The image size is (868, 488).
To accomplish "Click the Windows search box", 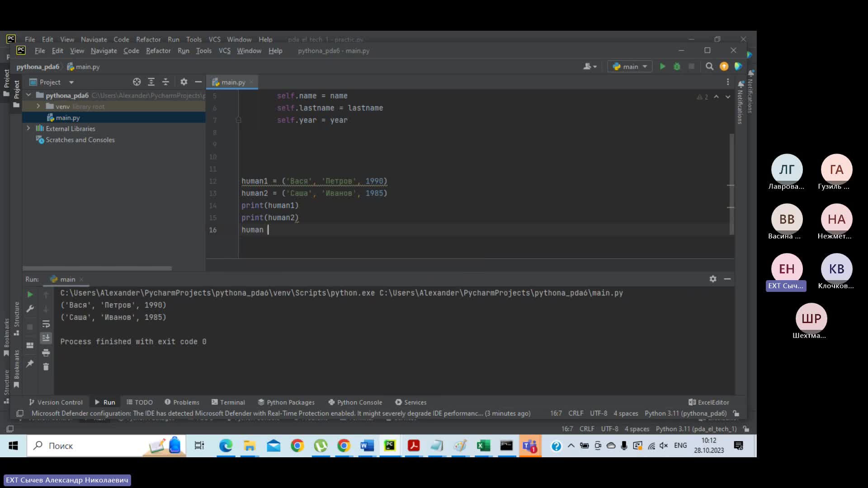I will [x=106, y=446].
